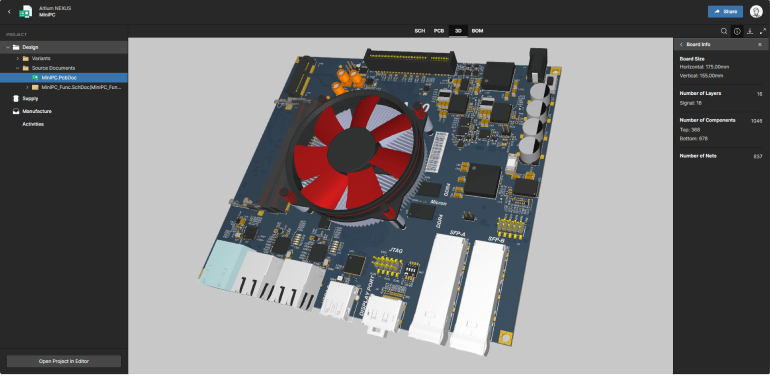
Task: Click the MiniPC project logo icon
Action: click(x=26, y=11)
